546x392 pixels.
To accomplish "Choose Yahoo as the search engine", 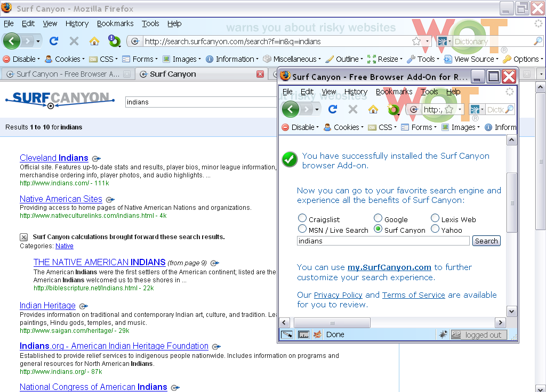I will (x=435, y=229).
